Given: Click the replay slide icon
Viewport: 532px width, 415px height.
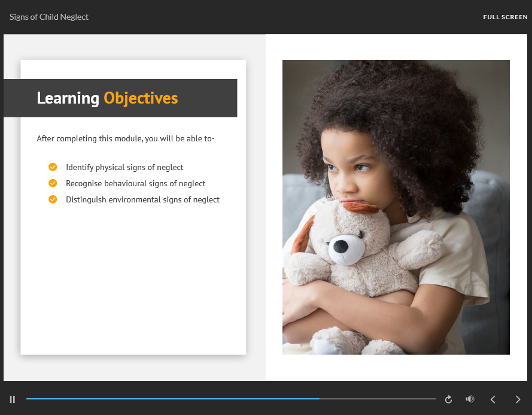Looking at the screenshot, I should 448,399.
